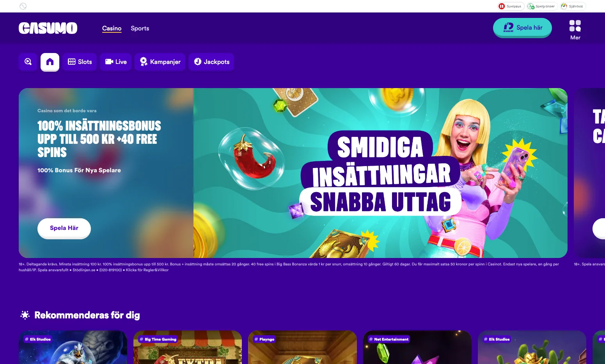Expand the Playngo provider tag

[264, 339]
